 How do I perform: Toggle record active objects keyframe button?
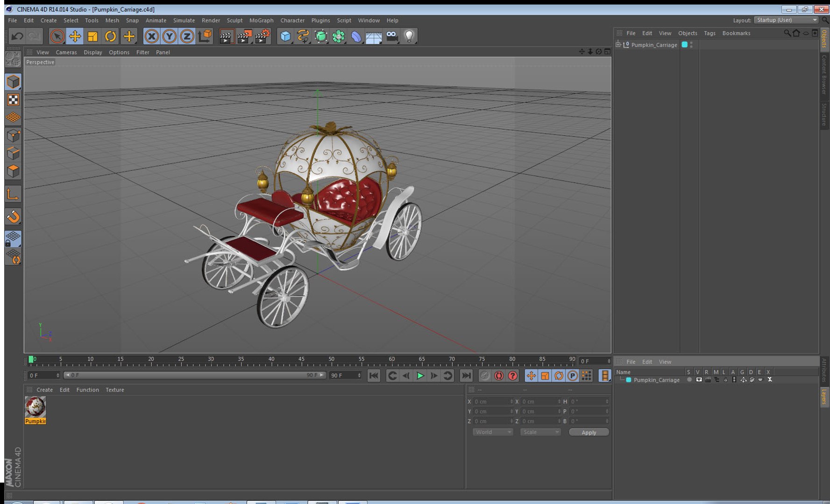point(485,376)
